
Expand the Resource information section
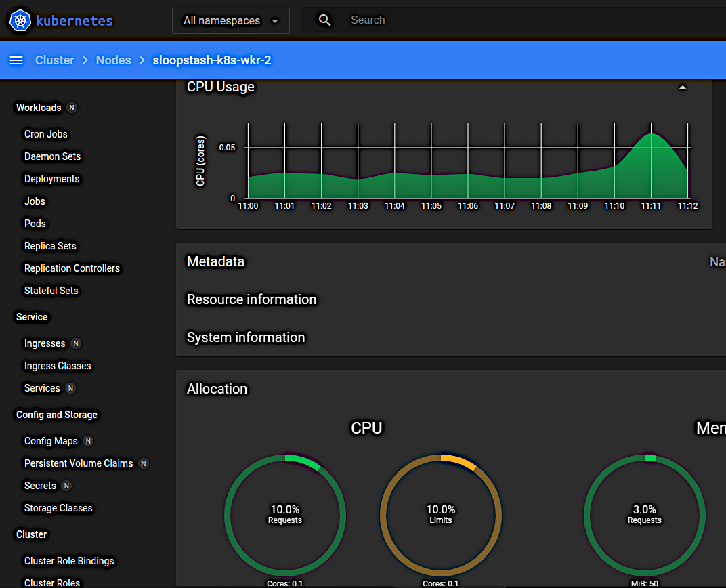(x=251, y=299)
